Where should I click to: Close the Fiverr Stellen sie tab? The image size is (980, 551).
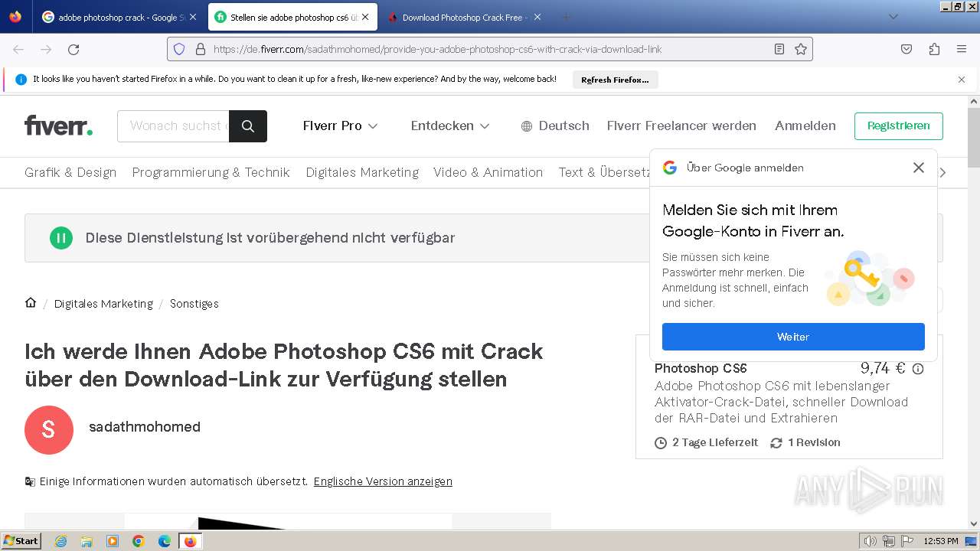[x=365, y=17]
